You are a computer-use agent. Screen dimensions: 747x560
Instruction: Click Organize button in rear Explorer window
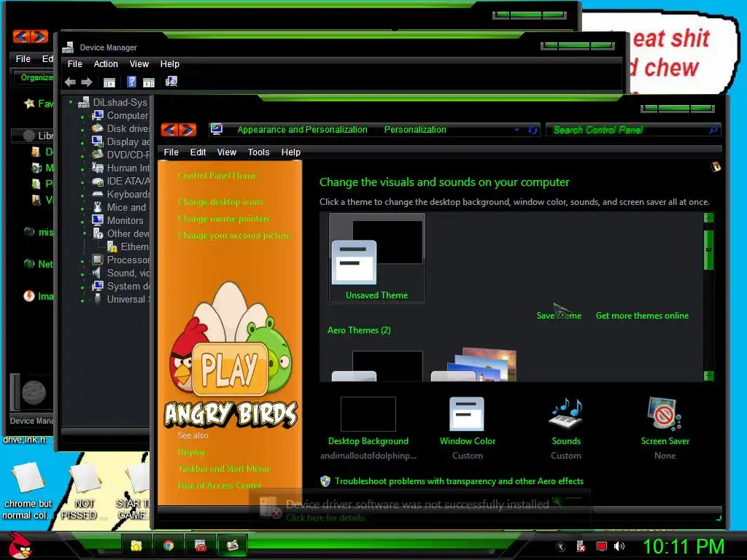36,77
